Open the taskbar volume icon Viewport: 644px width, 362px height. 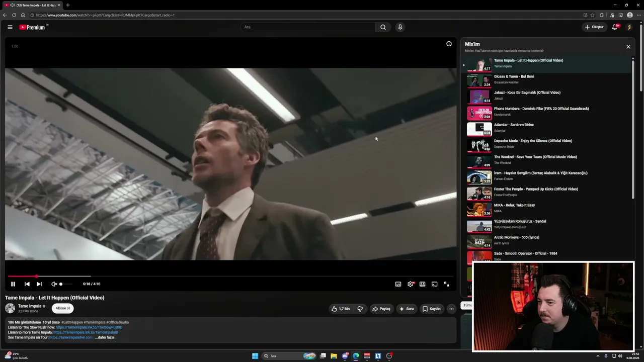[620, 356]
